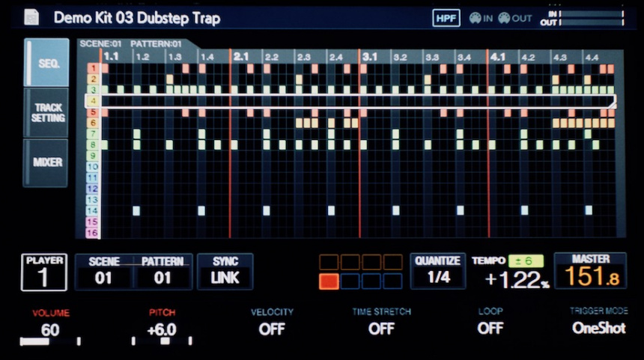Select track 6 label

coord(94,123)
